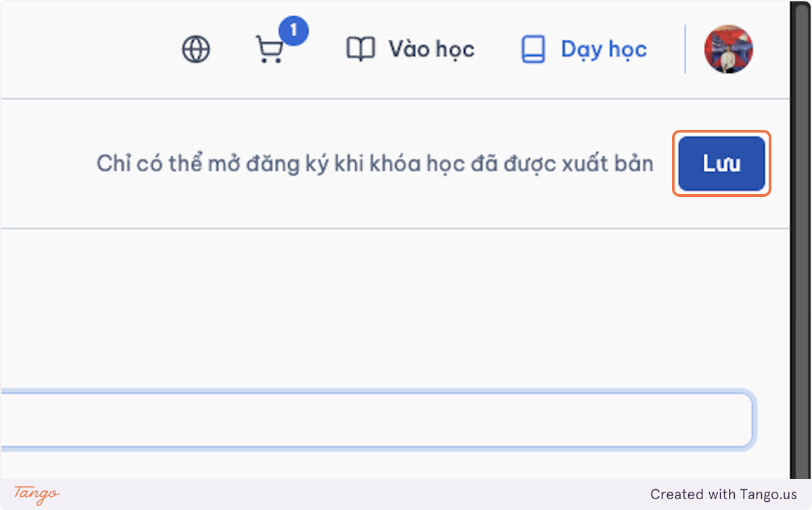812x510 pixels.
Task: Save changes with the Lưu button
Action: tap(721, 164)
